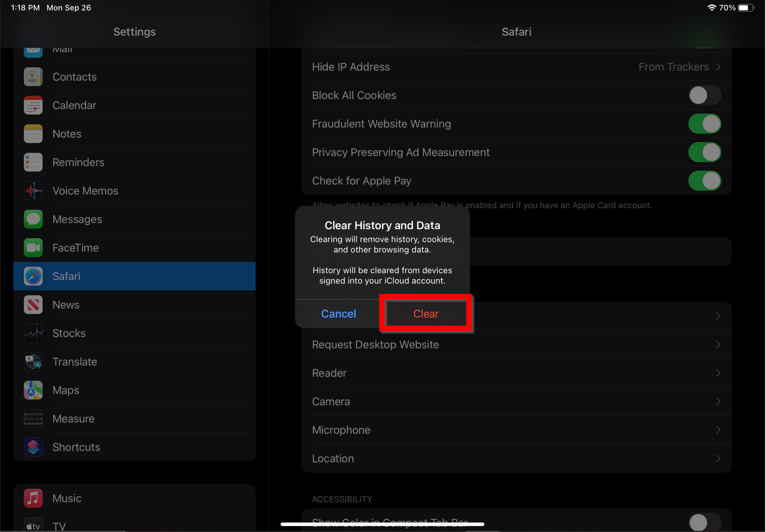Viewport: 765px width, 532px height.
Task: Open Request Desktop Website chevron
Action: pos(718,345)
